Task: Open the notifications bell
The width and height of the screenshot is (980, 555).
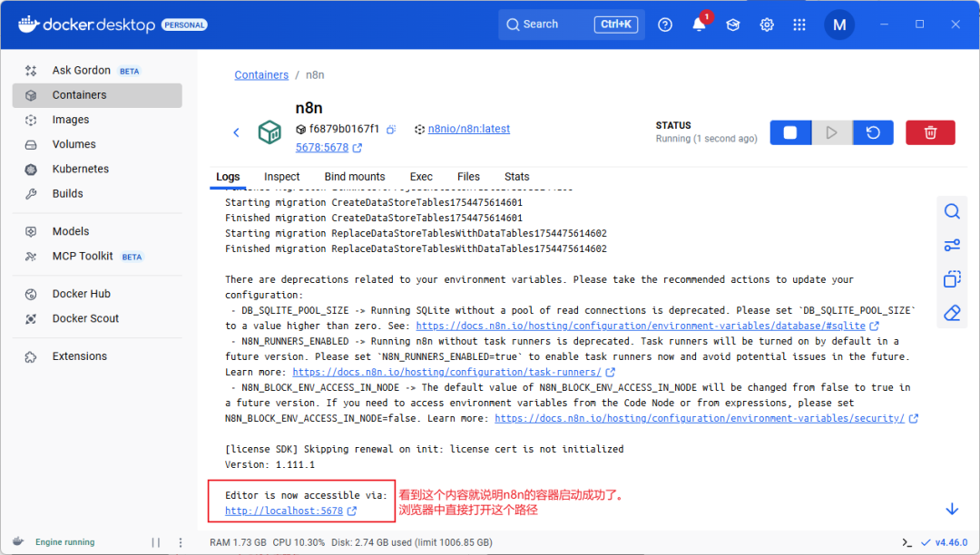Action: 699,24
